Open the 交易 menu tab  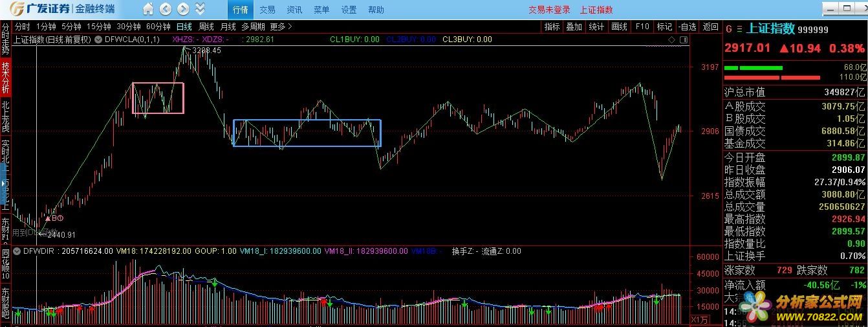pos(267,10)
